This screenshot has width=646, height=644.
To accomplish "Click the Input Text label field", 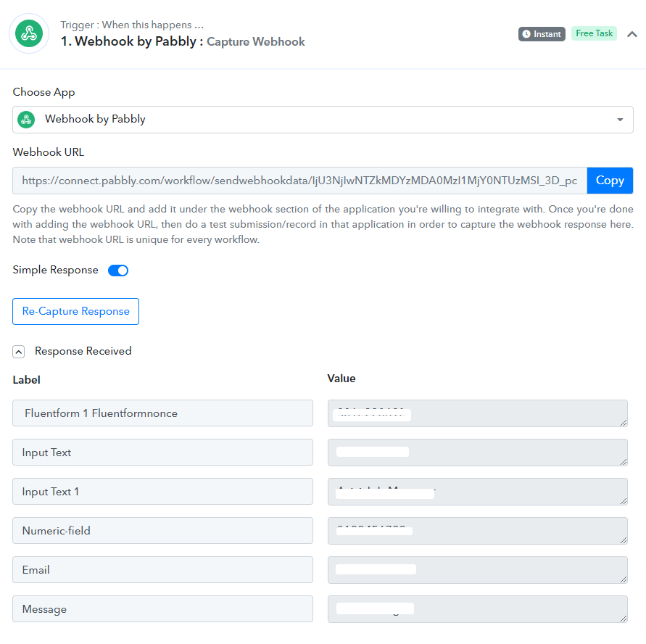I will pos(162,452).
